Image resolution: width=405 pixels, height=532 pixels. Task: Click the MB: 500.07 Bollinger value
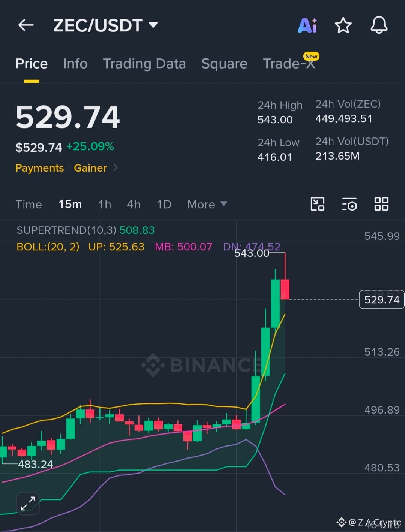pos(183,247)
